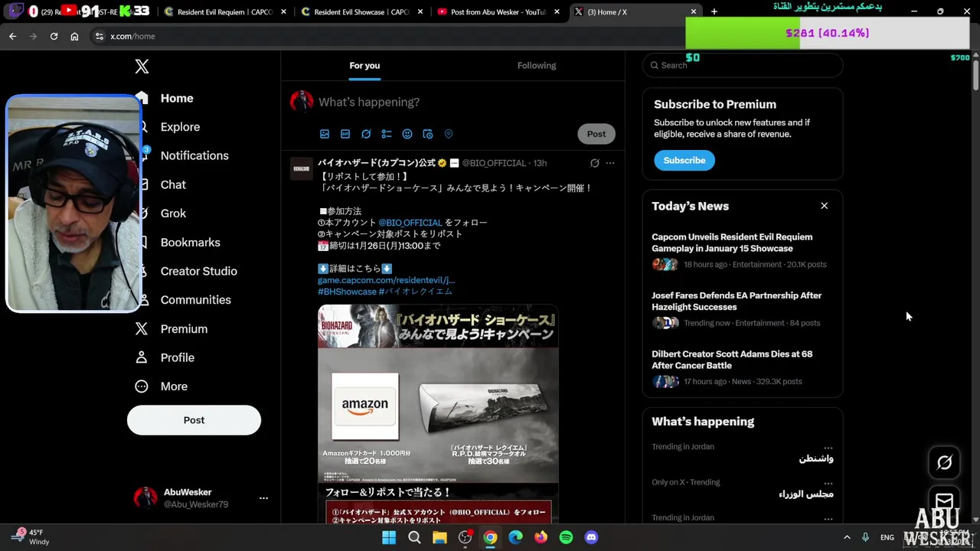The height and width of the screenshot is (551, 980).
Task: Click the Subscribe button for Premium
Action: click(x=684, y=160)
